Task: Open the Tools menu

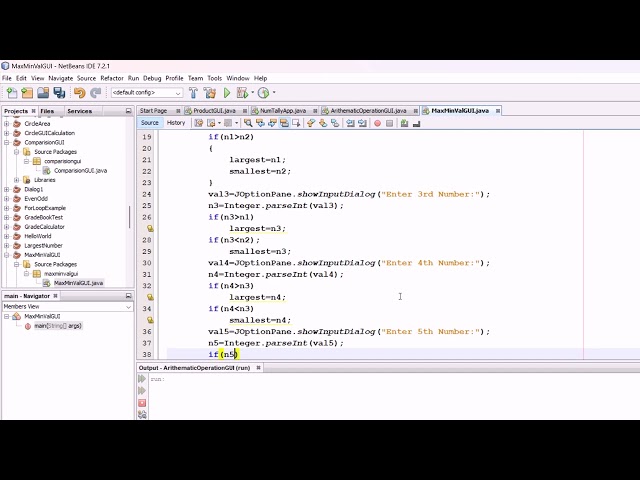Action: [215, 78]
